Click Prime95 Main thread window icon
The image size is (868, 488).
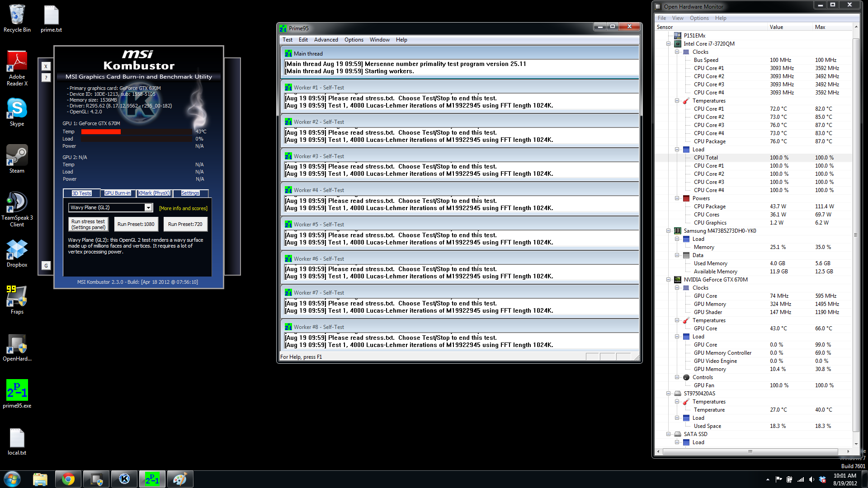click(288, 53)
